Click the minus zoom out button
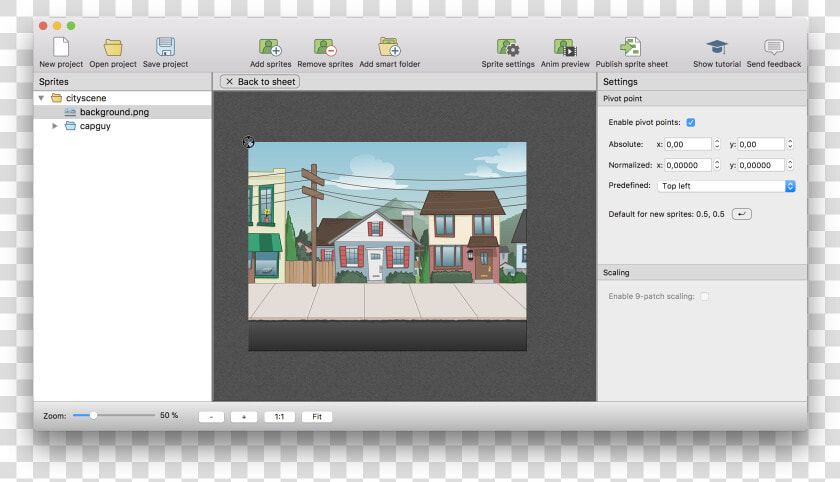Image resolution: width=840 pixels, height=482 pixels. click(x=211, y=417)
